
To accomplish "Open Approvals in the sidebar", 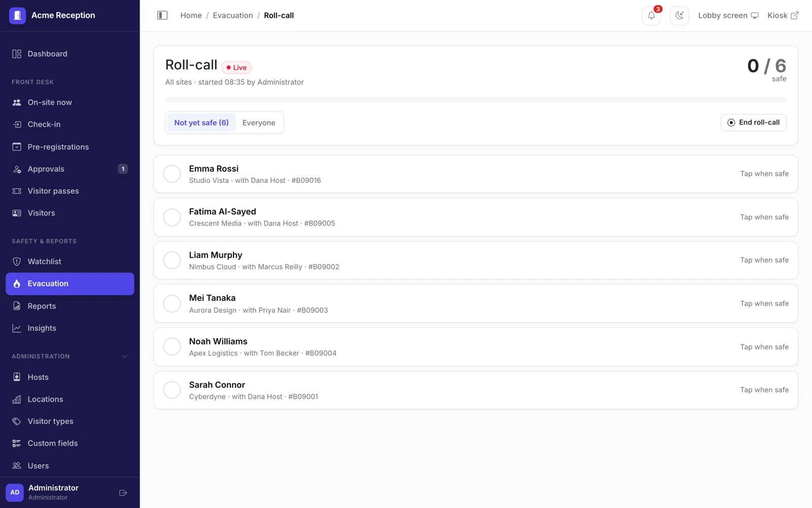I will pyautogui.click(x=70, y=169).
